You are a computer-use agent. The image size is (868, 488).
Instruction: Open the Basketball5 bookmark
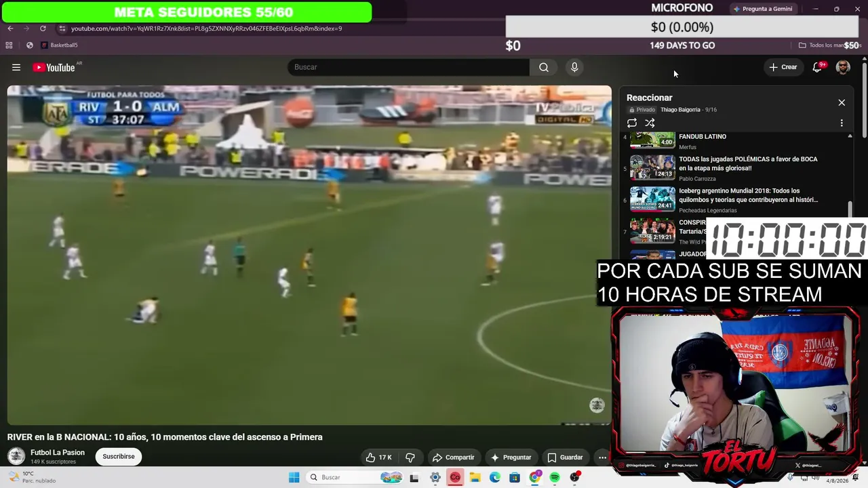tap(59, 45)
